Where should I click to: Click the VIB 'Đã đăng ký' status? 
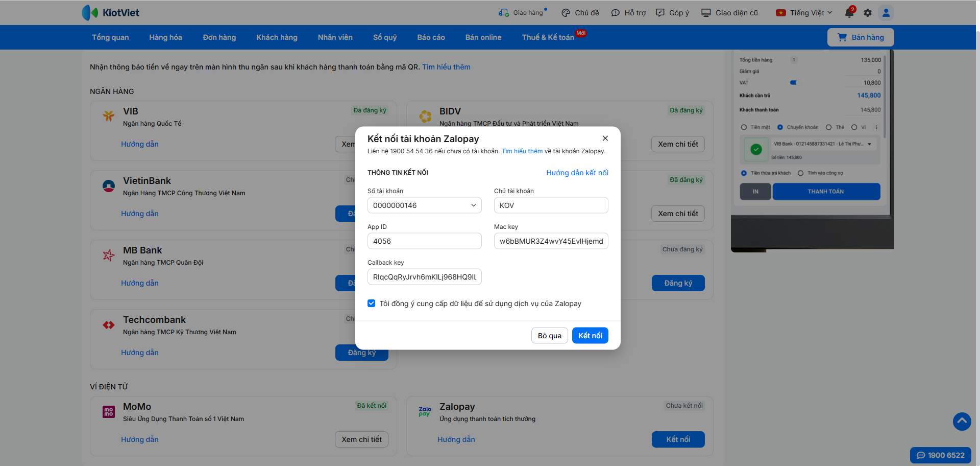[x=370, y=110]
